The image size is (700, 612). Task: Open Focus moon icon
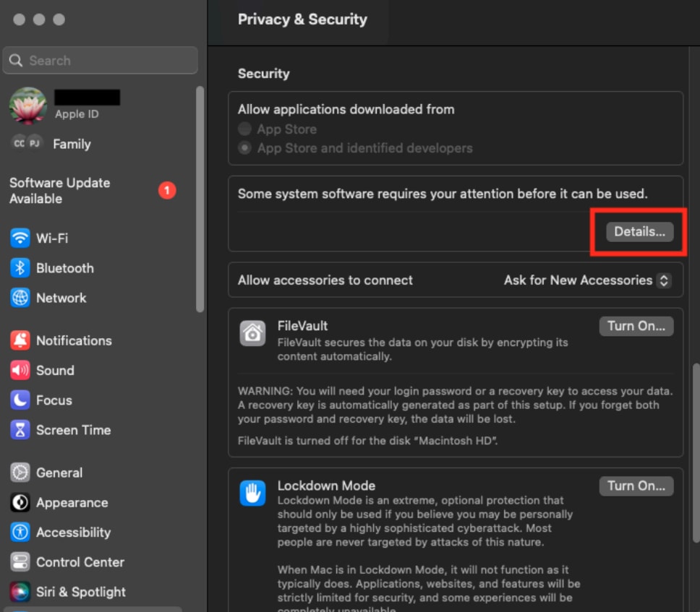pyautogui.click(x=20, y=400)
